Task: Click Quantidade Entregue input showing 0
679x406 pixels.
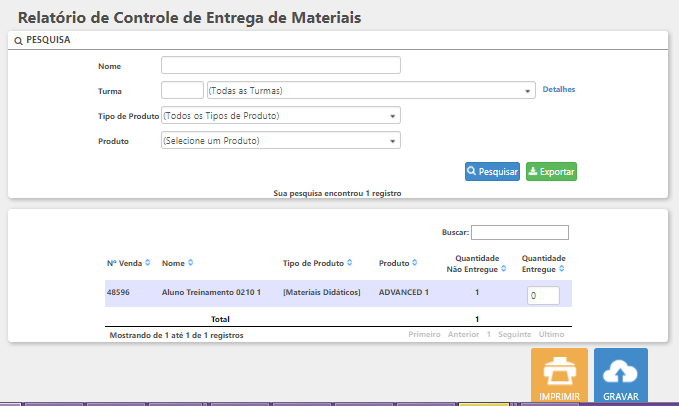Action: tap(543, 295)
